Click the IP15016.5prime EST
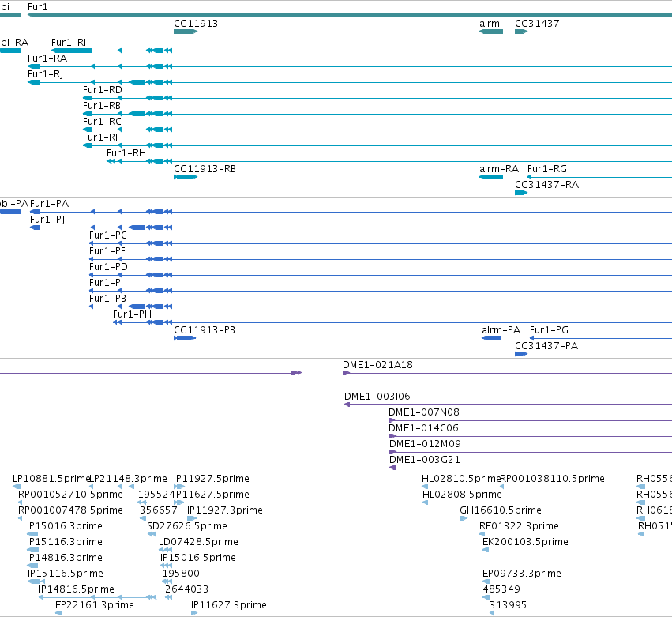The width and height of the screenshot is (672, 617). (416, 566)
